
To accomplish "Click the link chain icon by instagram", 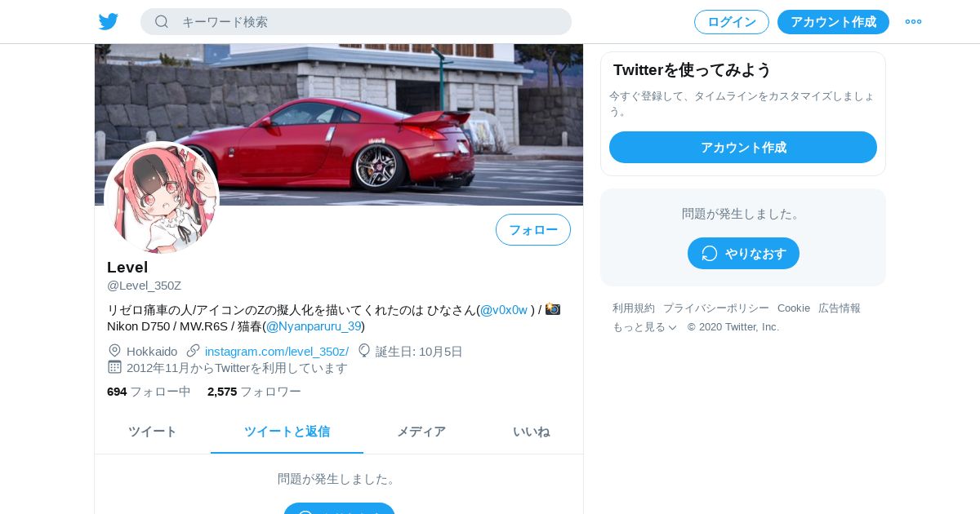I will click(x=194, y=351).
